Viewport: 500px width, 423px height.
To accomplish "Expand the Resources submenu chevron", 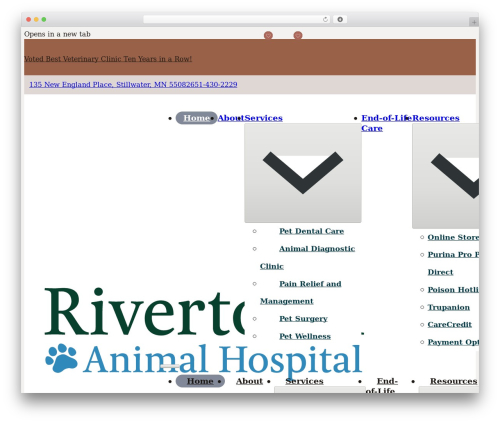I will click(446, 176).
